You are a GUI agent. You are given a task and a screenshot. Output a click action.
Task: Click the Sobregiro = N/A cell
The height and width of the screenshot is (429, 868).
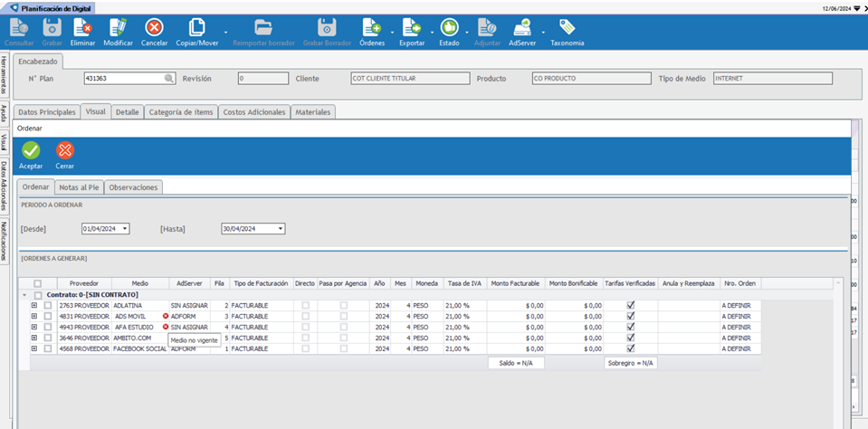coord(631,363)
